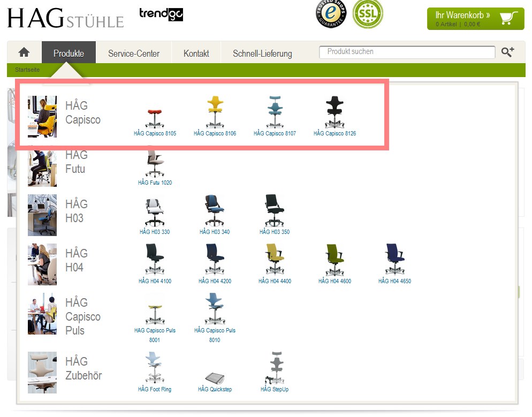Open the Schnell-Lieferung tab
532x417 pixels.
(262, 54)
